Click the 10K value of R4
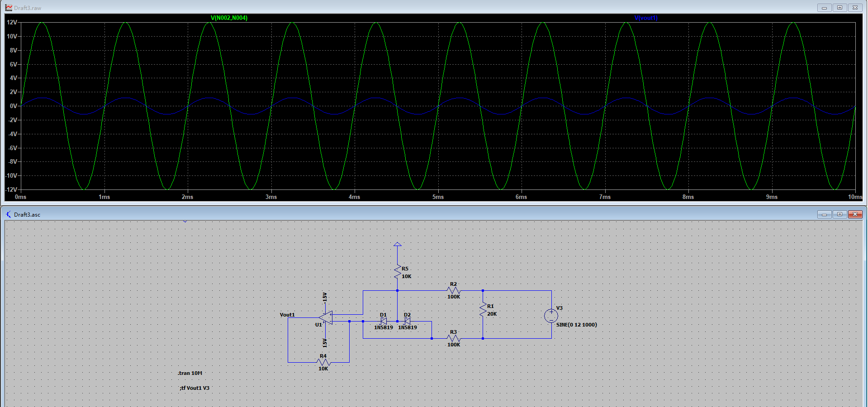The image size is (868, 407). click(x=323, y=369)
